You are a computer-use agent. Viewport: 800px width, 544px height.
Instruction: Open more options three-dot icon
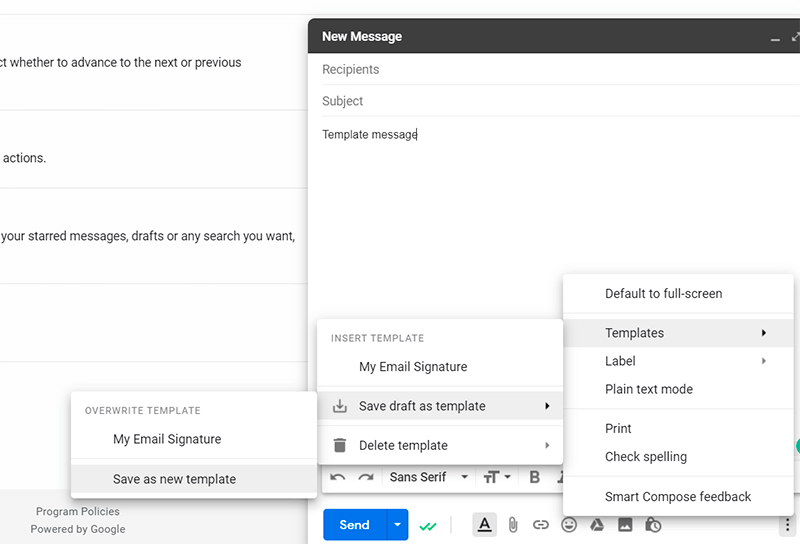[787, 525]
